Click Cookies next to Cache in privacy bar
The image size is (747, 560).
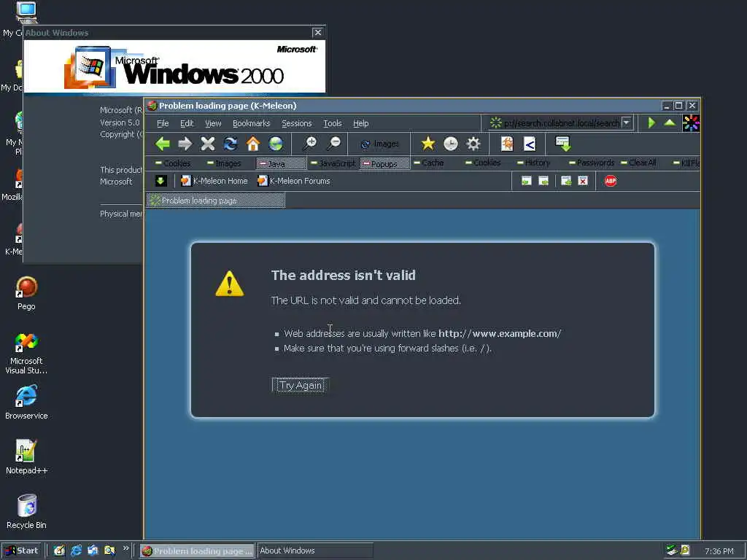pyautogui.click(x=483, y=163)
